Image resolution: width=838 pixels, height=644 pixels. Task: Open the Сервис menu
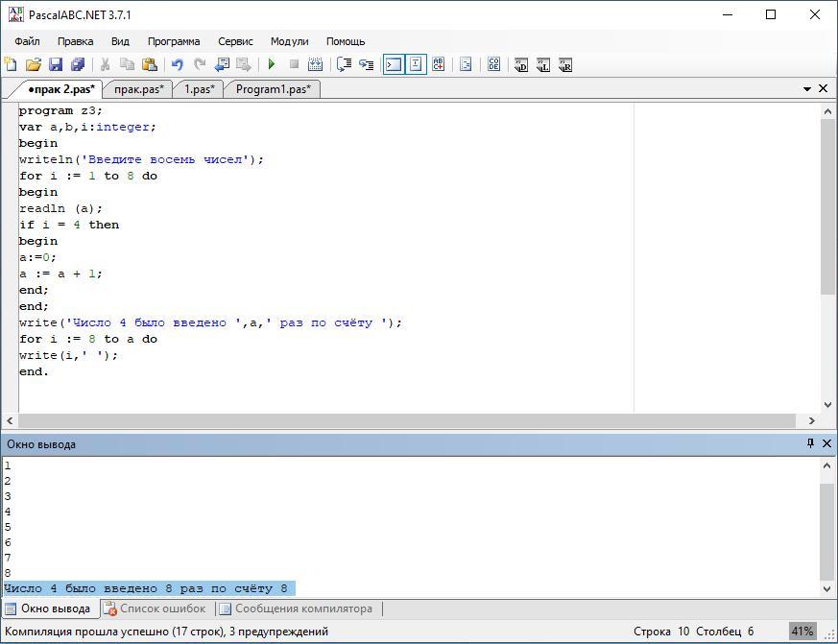point(235,41)
